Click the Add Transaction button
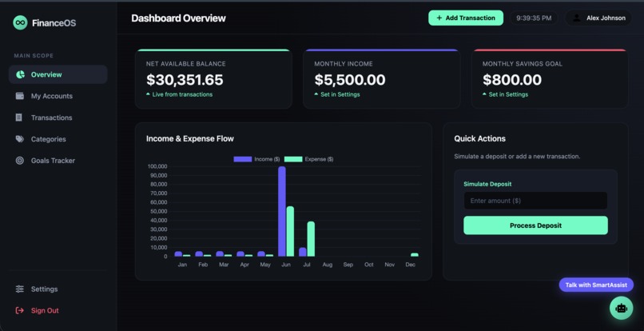Screen dimensions: 644x331 click(x=466, y=18)
